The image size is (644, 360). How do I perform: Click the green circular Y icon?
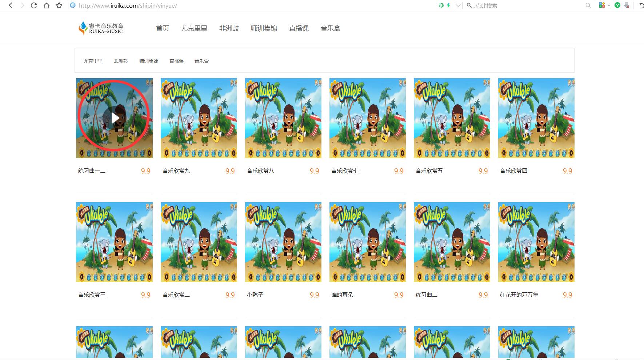click(x=617, y=5)
